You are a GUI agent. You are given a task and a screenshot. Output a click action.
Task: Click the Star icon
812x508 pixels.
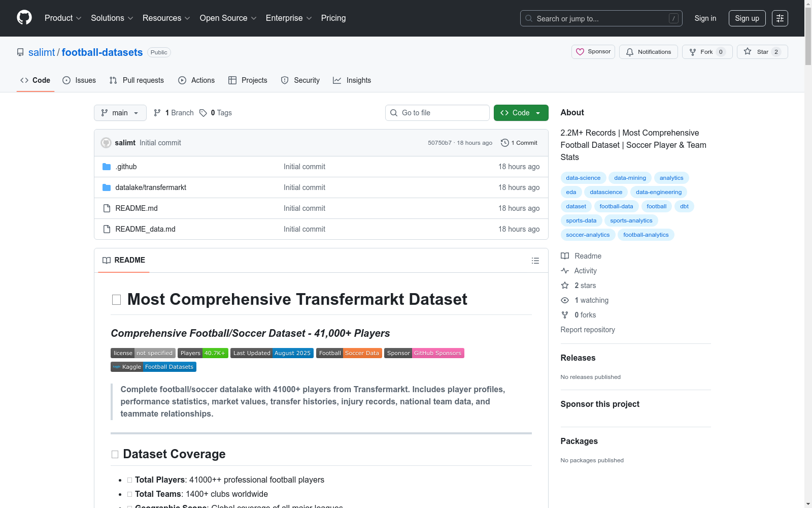point(748,51)
